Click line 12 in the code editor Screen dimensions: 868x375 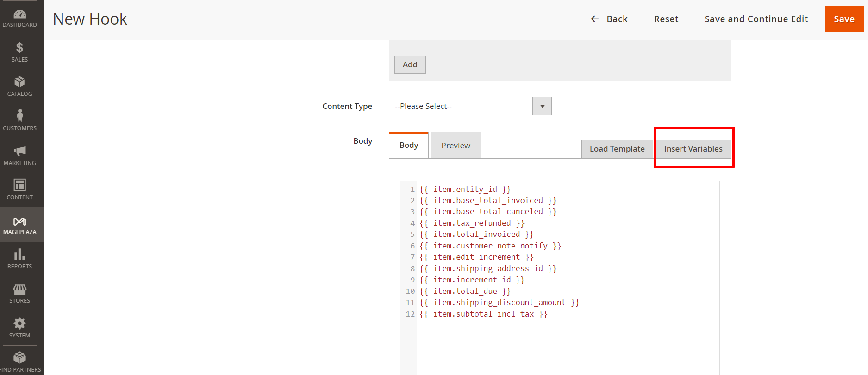pos(483,314)
